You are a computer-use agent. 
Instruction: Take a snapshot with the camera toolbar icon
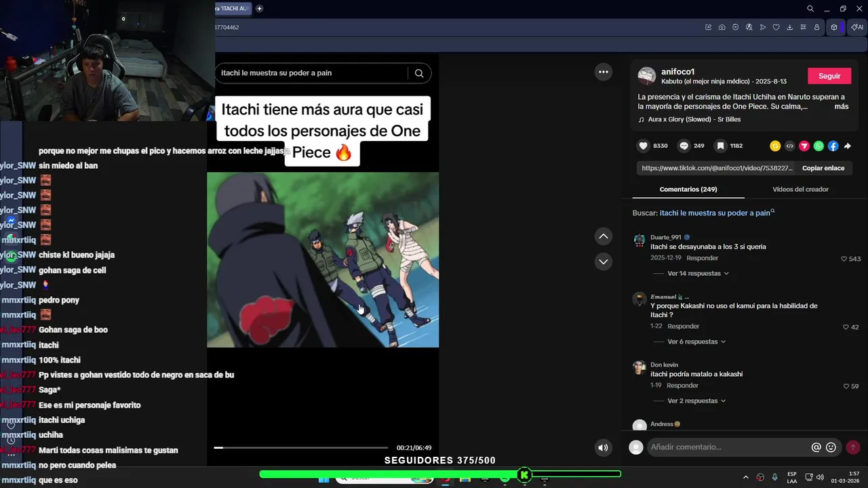pos(722,27)
